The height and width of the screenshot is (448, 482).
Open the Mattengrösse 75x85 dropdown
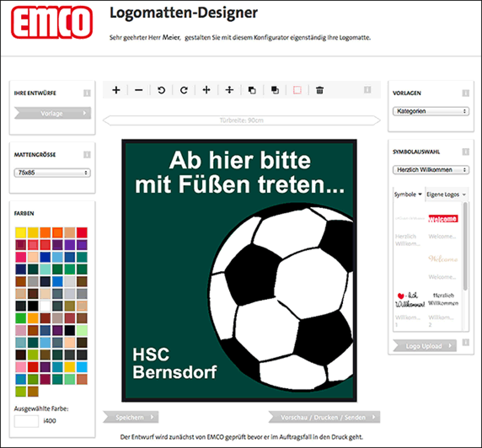tap(52, 173)
